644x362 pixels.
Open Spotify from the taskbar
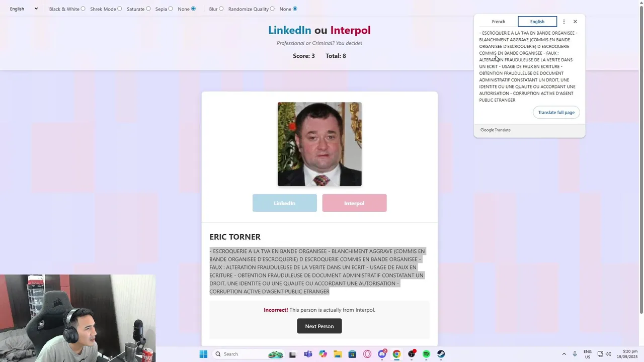coord(426,354)
